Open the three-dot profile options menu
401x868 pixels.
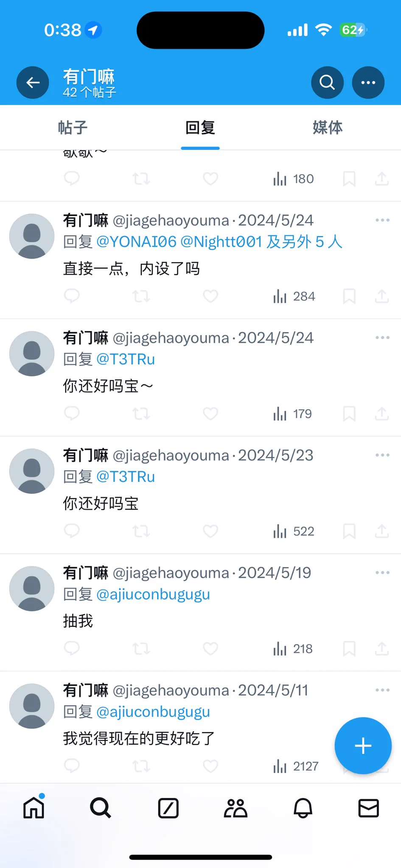[368, 83]
